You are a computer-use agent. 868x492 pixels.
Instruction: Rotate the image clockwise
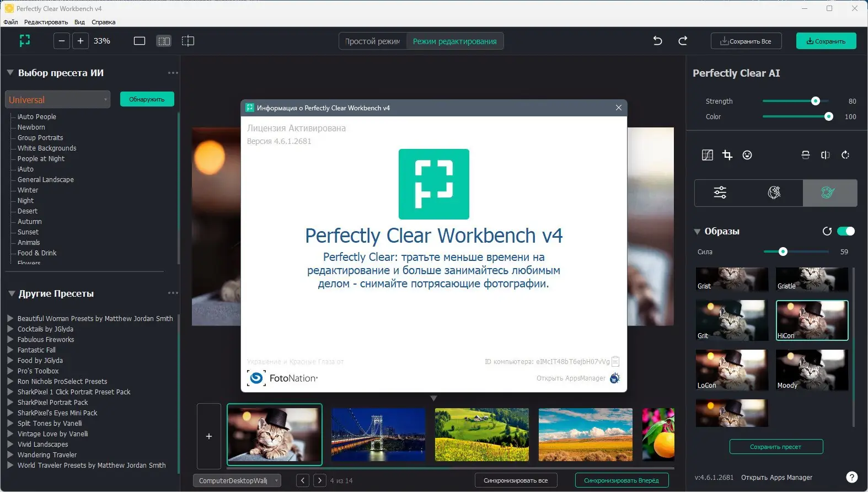tap(845, 155)
